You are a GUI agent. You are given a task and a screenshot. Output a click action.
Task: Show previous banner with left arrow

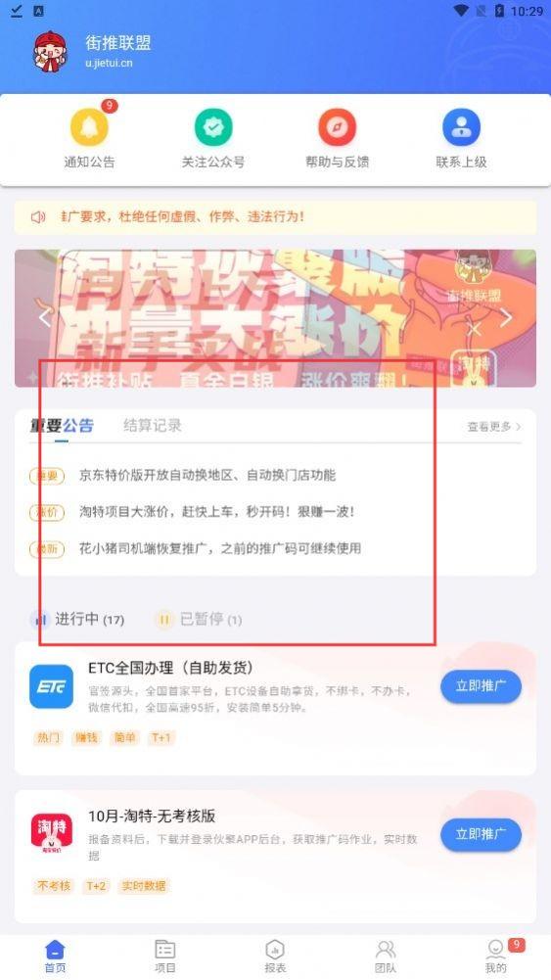point(45,317)
